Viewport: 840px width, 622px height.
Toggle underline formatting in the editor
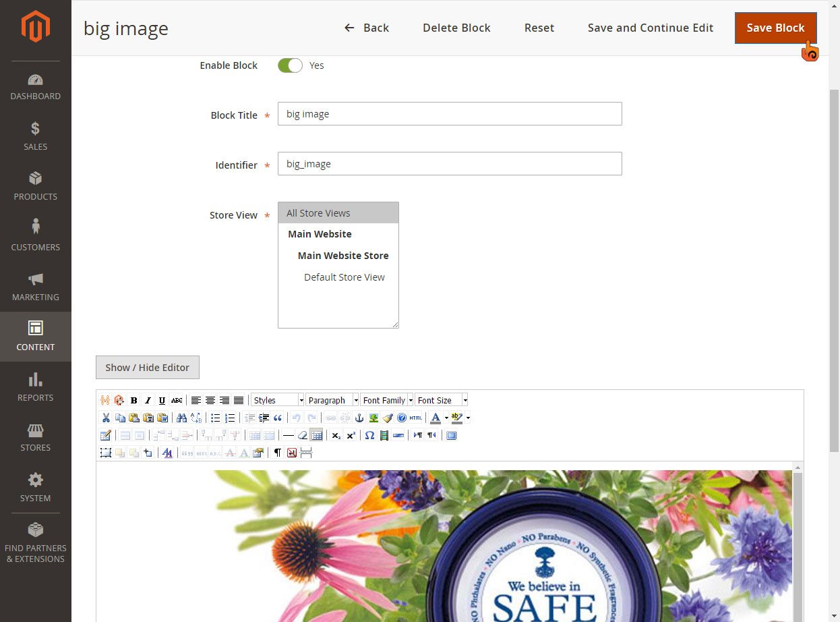161,400
